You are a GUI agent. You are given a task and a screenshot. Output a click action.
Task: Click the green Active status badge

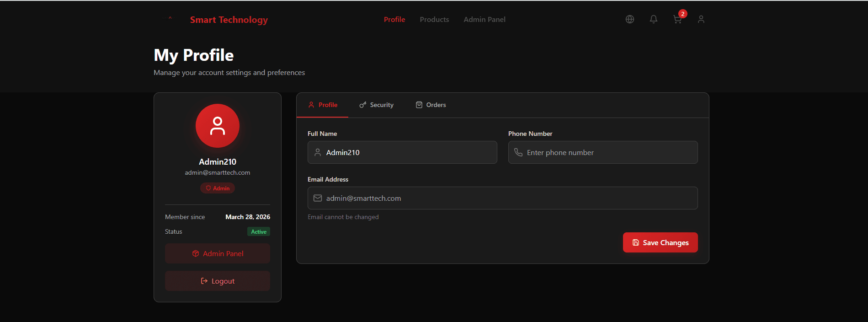(259, 231)
